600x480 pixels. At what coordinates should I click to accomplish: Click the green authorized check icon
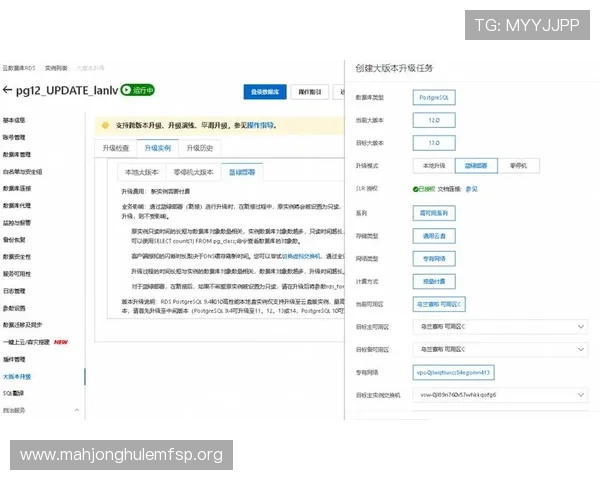415,189
